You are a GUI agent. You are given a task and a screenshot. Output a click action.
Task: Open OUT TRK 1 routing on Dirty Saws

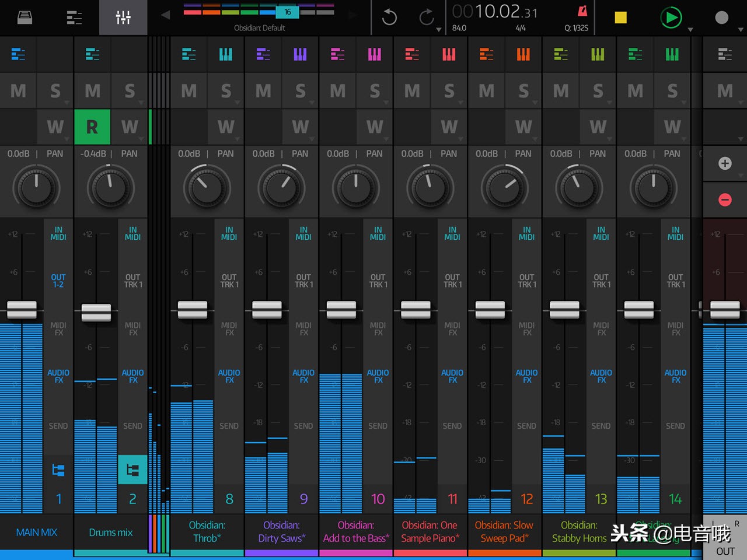[x=303, y=281]
